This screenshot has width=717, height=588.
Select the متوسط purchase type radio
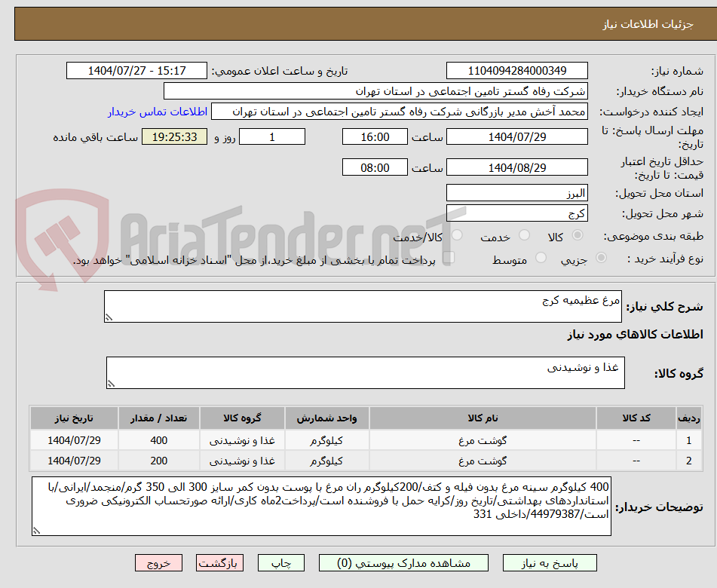tap(541, 258)
